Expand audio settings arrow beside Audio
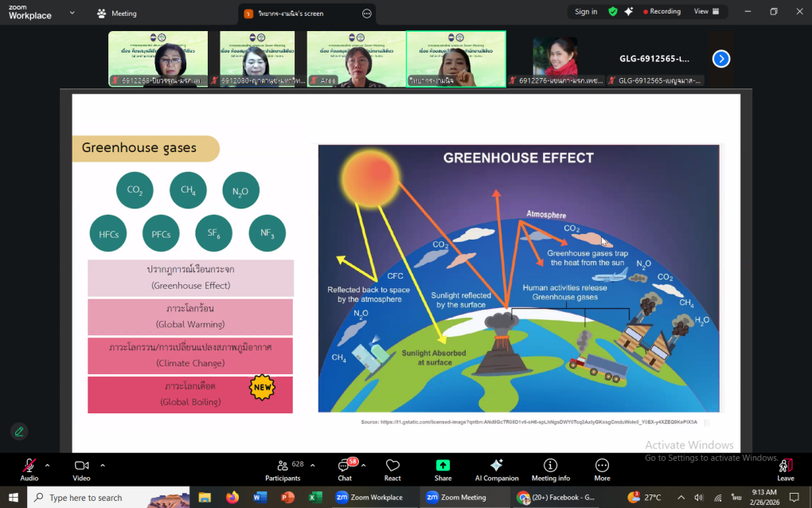Screen dimensions: 812x508 pyautogui.click(x=47, y=465)
